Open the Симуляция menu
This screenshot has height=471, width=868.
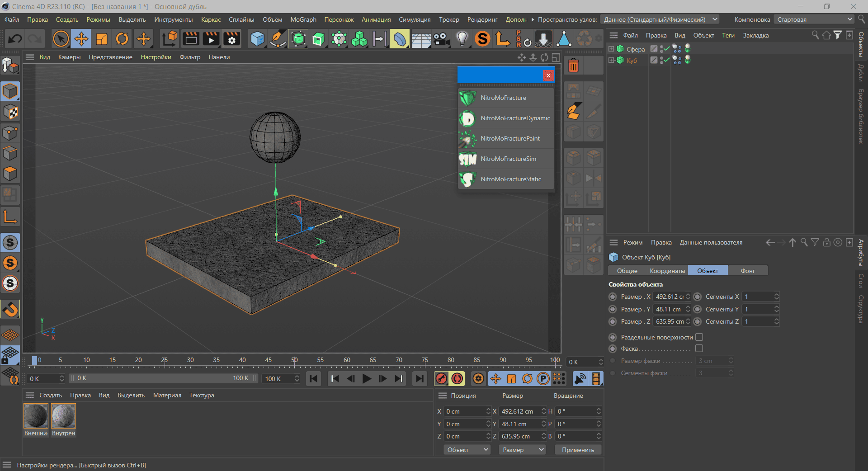tap(415, 19)
